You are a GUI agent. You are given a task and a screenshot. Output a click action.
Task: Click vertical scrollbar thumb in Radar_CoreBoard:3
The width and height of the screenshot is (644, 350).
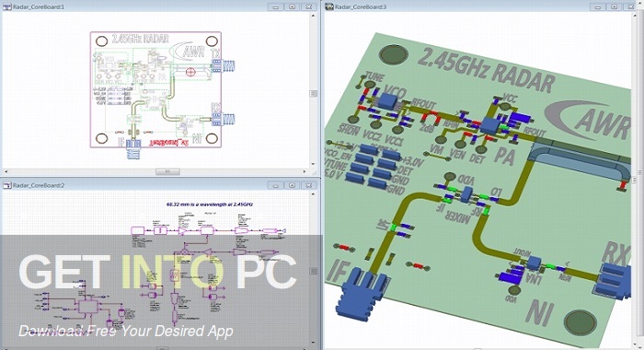pos(635,180)
